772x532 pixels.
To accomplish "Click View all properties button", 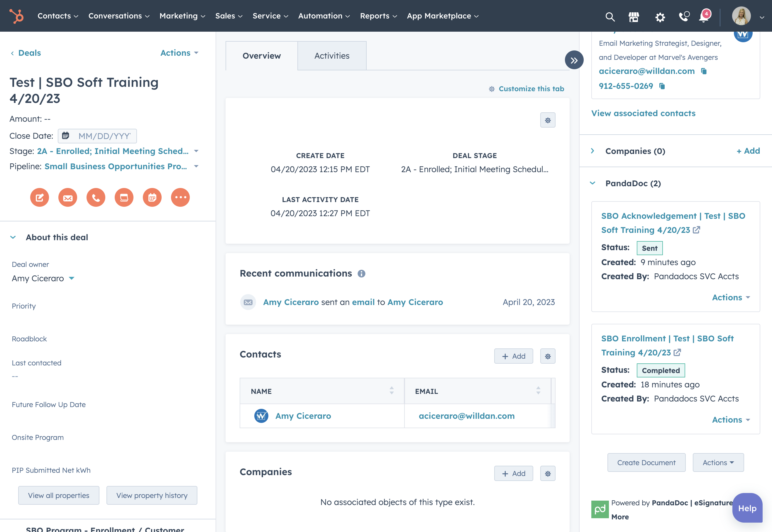I will [x=59, y=496].
